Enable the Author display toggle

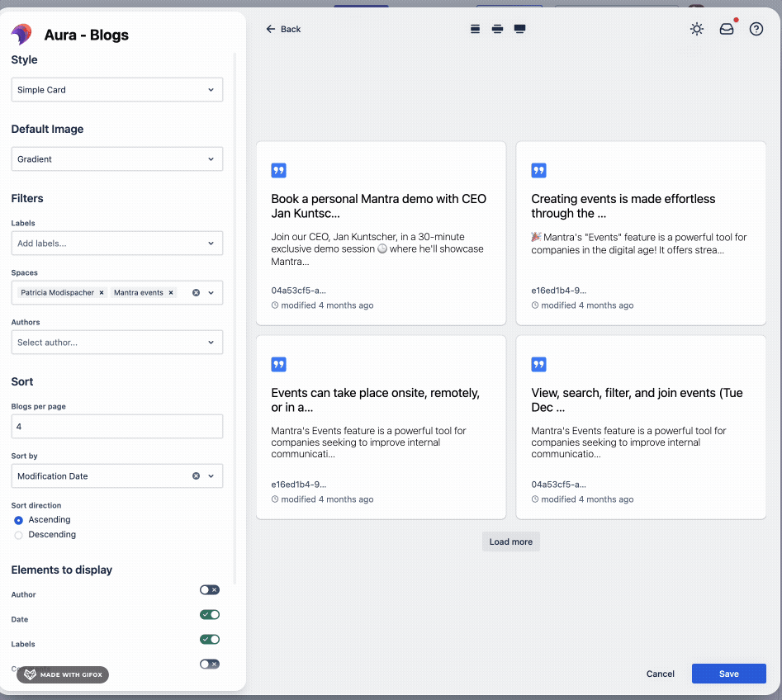(x=210, y=590)
